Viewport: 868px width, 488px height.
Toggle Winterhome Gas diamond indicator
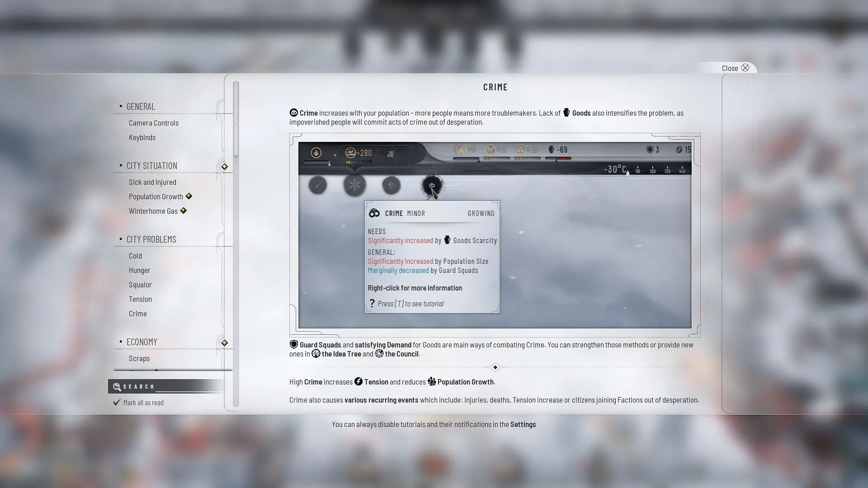(183, 210)
